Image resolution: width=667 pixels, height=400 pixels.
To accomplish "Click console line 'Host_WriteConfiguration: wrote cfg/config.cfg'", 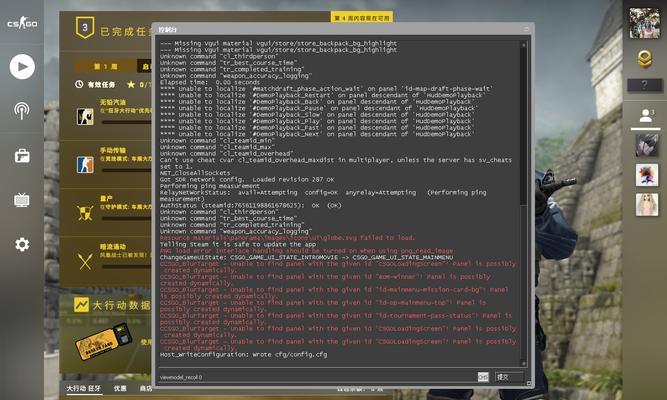I will pyautogui.click(x=244, y=354).
